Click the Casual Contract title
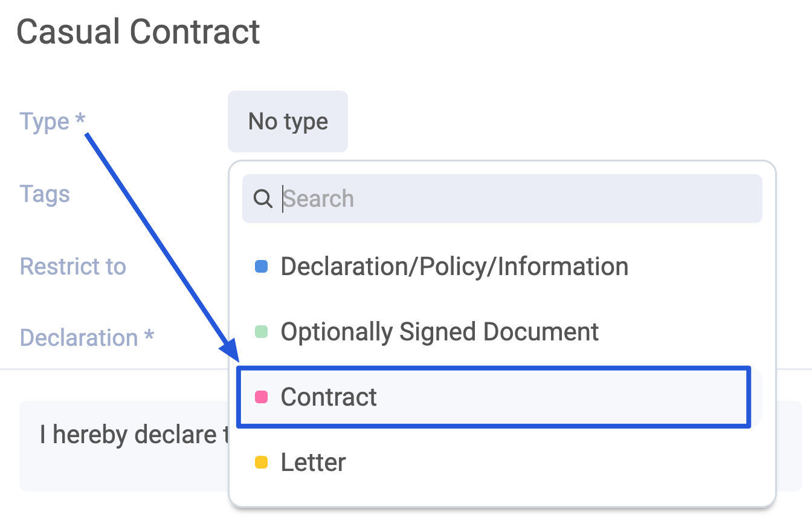 click(x=139, y=31)
